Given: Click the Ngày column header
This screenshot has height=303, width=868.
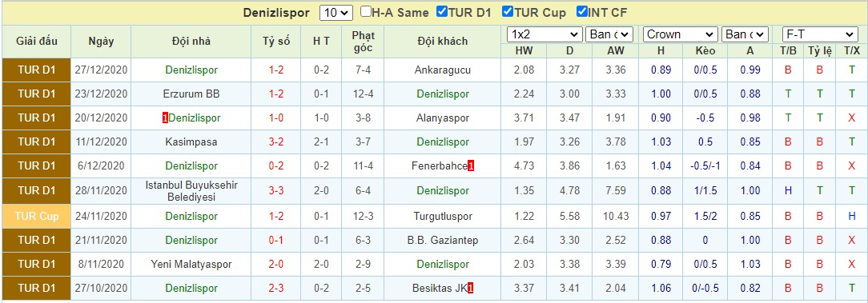Looking at the screenshot, I should 101,42.
